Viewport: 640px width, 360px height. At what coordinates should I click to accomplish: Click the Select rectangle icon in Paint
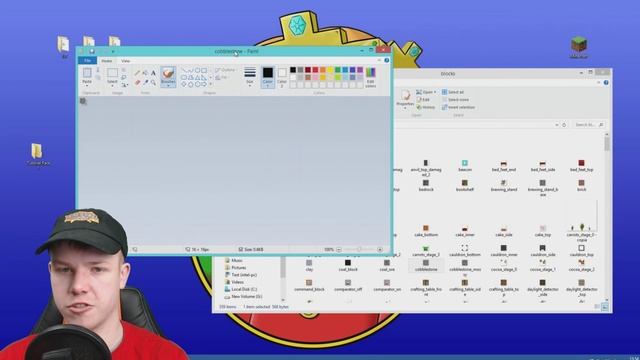tap(112, 73)
